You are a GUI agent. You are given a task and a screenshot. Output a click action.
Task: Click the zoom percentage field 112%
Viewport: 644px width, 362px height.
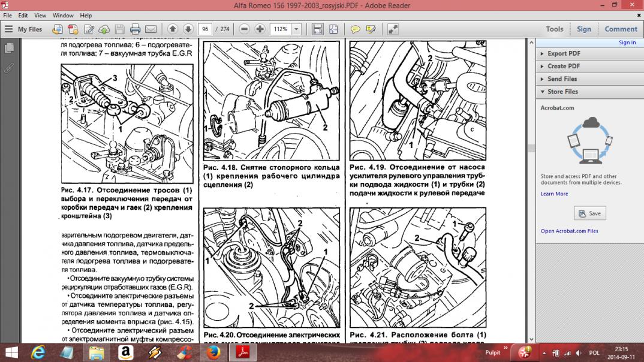coord(281,29)
